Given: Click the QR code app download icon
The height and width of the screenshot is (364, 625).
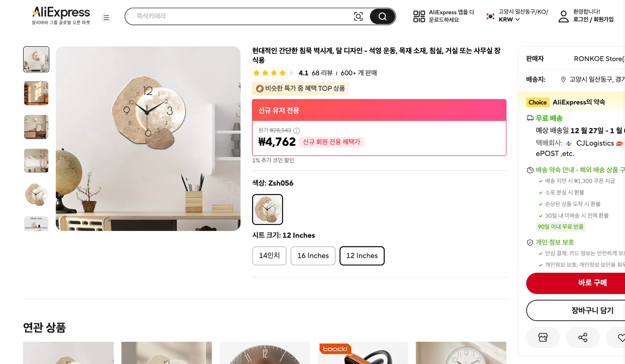Looking at the screenshot, I should click(419, 17).
